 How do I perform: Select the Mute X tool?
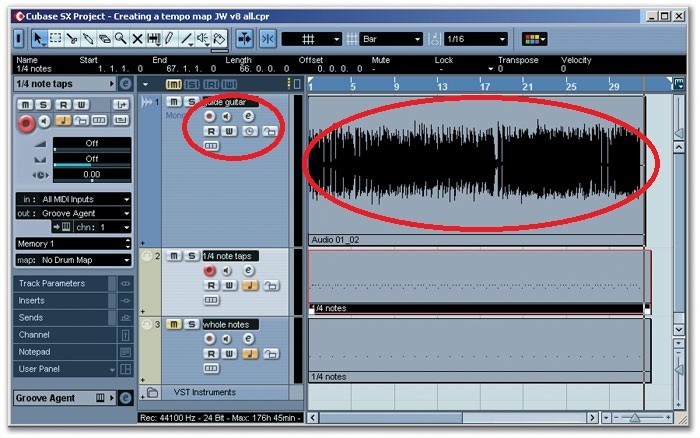click(x=137, y=39)
